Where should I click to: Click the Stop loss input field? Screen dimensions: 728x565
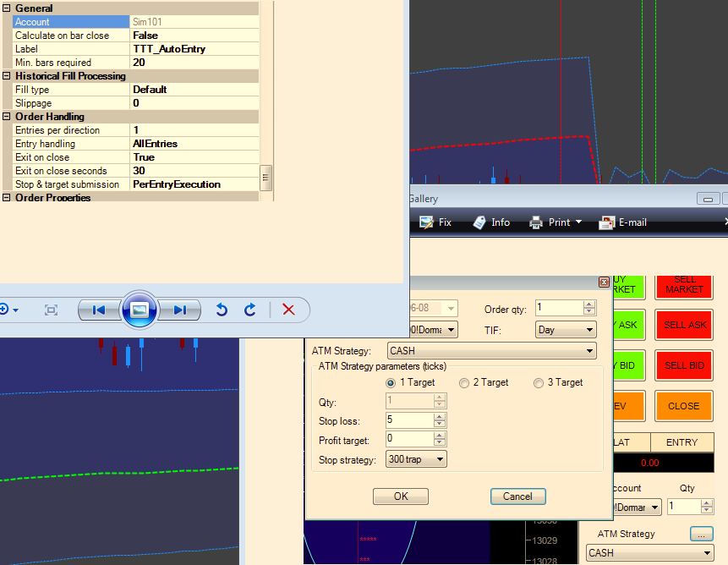click(x=409, y=420)
